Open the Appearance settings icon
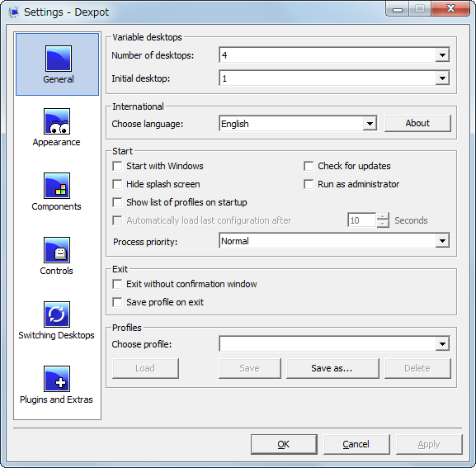The image size is (476, 468). tap(57, 121)
